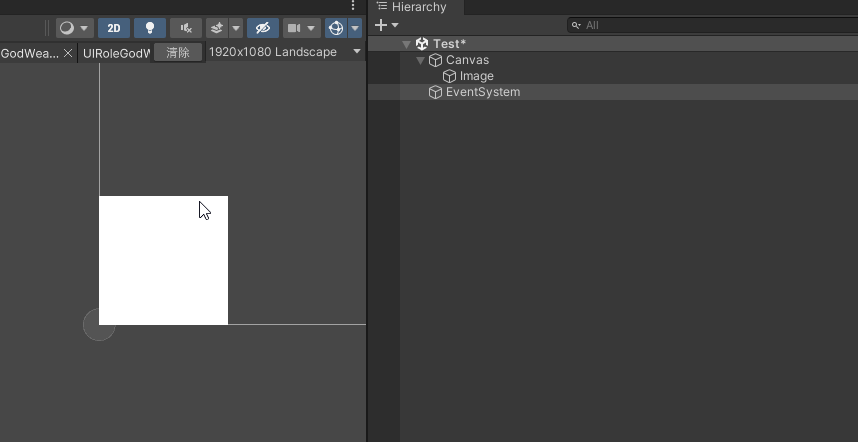Close the GodWea... tab
The image size is (858, 442).
[68, 53]
